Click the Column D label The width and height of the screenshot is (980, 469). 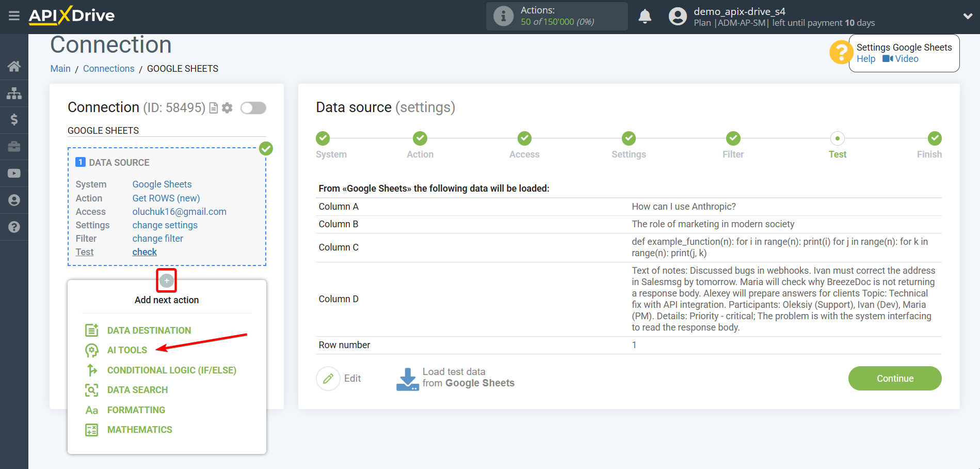(x=339, y=299)
